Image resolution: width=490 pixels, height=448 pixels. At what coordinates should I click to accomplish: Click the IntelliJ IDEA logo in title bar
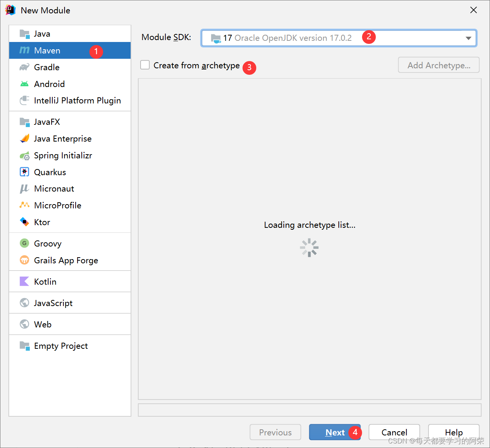pos(10,10)
